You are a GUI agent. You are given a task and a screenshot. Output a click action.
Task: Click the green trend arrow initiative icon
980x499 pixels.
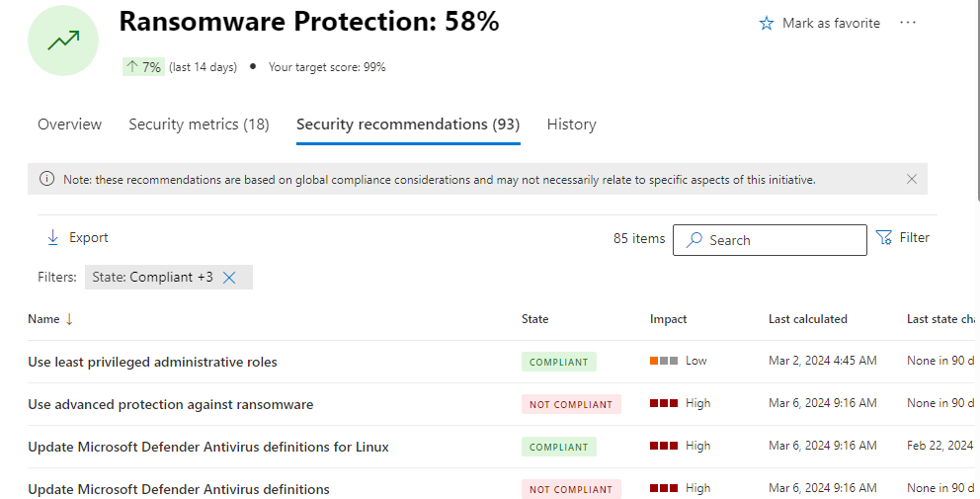tap(63, 41)
